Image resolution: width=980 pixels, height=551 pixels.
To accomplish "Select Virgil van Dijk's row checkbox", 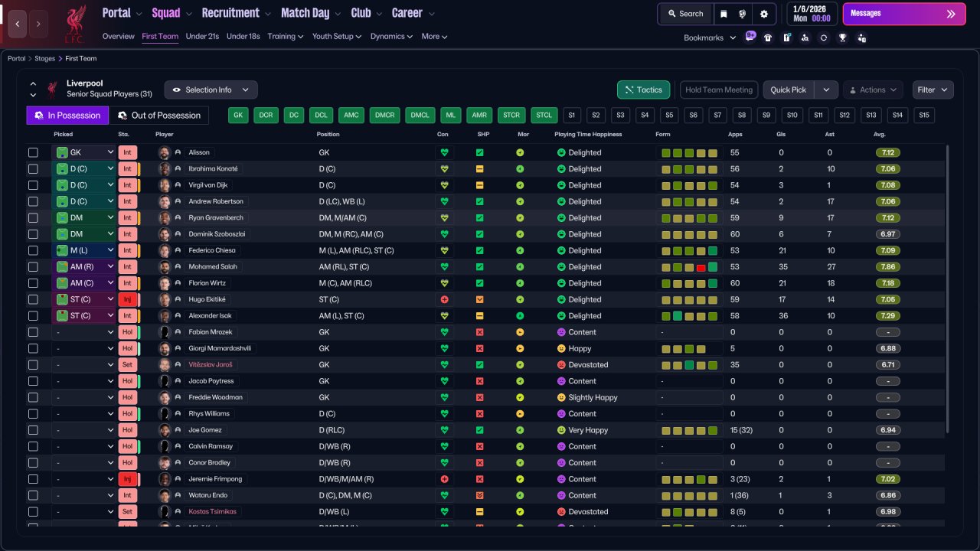I will pyautogui.click(x=33, y=185).
